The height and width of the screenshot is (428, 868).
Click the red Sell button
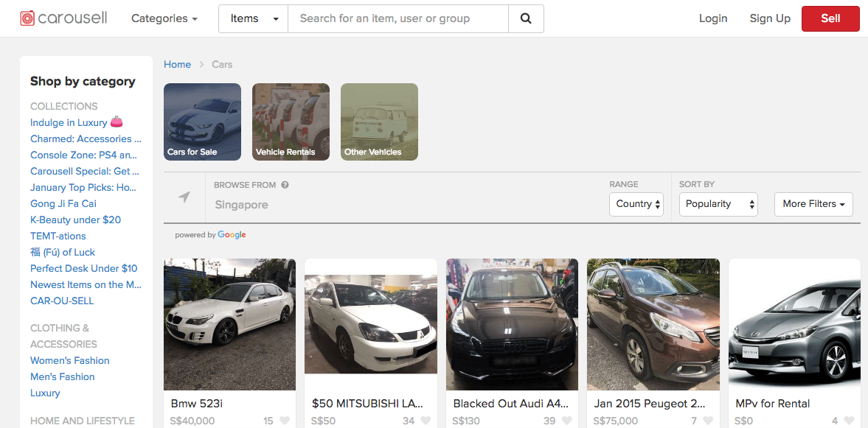coord(830,18)
